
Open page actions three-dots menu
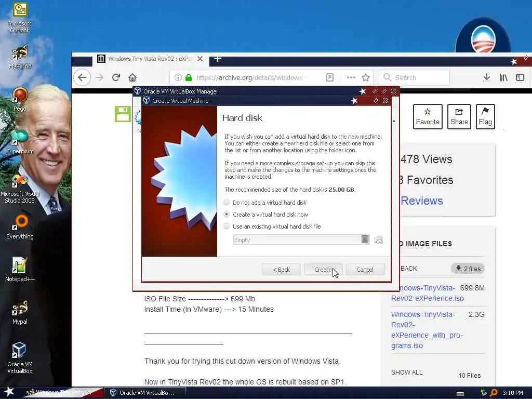coord(351,77)
